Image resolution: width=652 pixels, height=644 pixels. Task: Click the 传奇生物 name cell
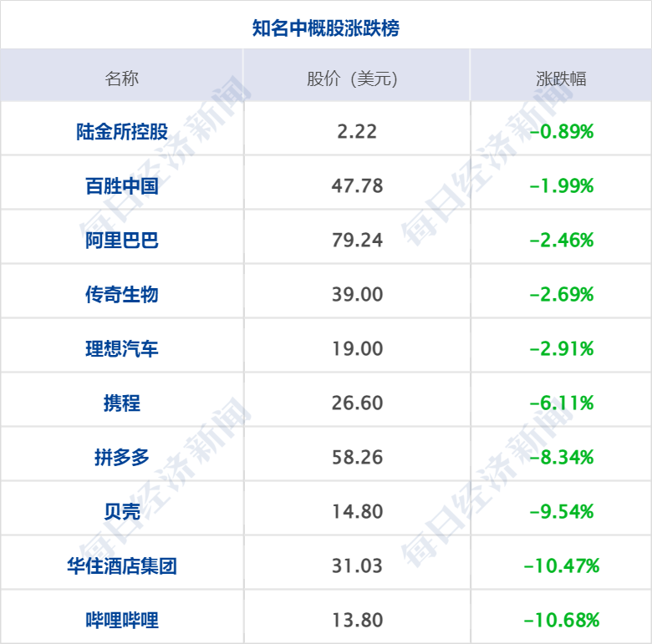coord(122,295)
